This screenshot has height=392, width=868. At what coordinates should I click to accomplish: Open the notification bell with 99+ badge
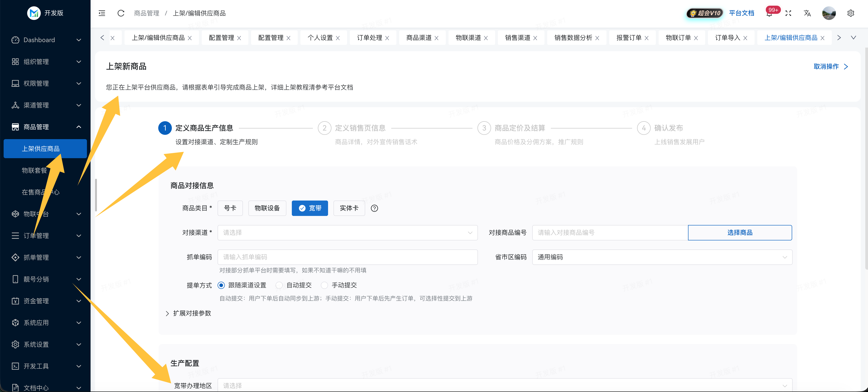(x=769, y=14)
